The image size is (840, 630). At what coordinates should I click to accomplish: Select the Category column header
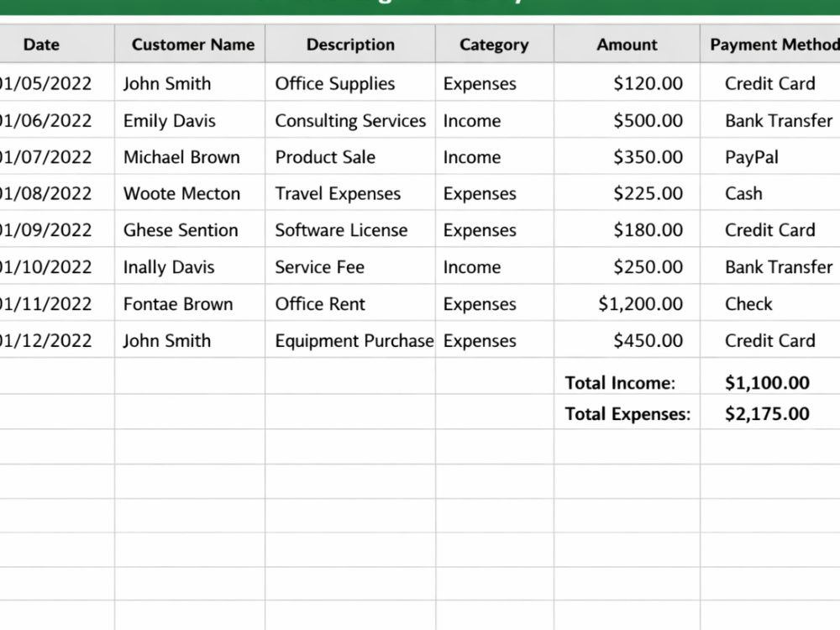494,45
